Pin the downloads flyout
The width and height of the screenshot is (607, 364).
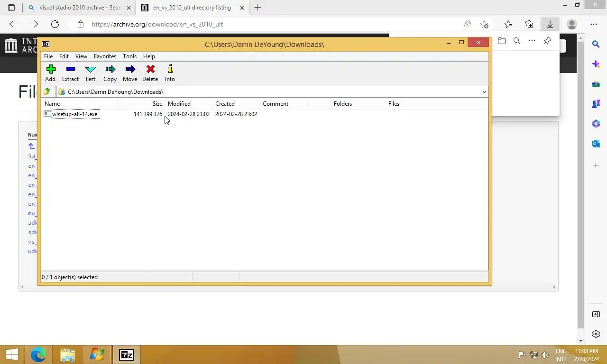click(547, 41)
